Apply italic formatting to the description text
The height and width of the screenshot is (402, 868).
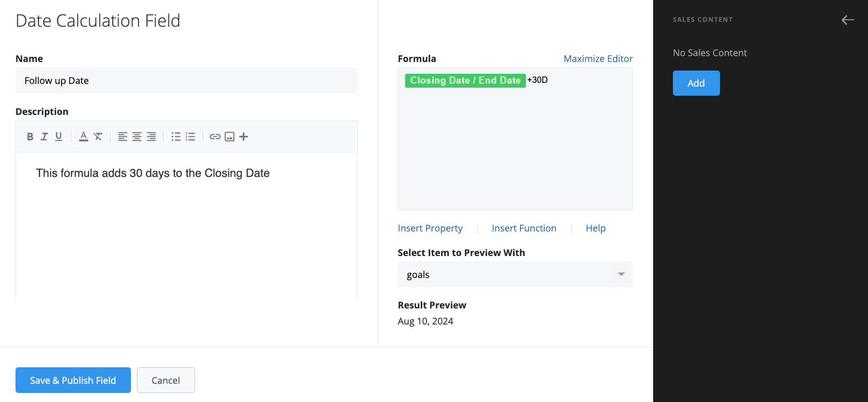tap(44, 136)
